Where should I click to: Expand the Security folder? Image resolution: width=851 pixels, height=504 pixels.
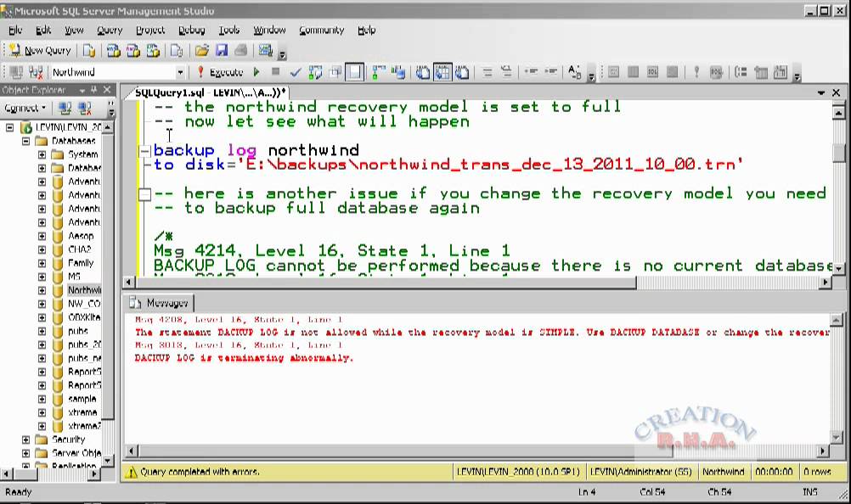coord(25,440)
